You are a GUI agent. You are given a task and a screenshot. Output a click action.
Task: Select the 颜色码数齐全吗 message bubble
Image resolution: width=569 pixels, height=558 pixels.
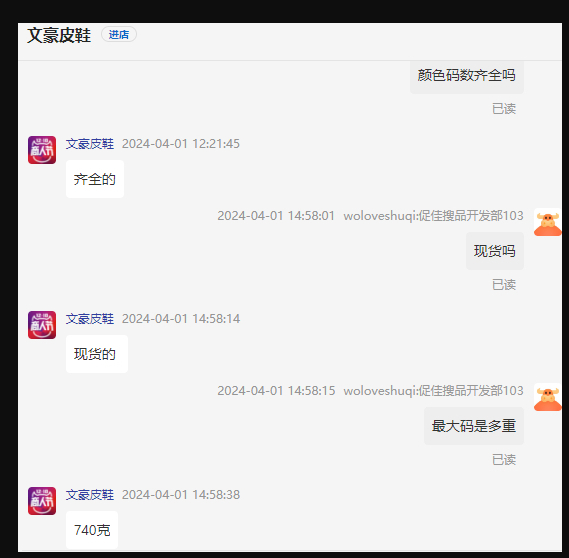467,77
